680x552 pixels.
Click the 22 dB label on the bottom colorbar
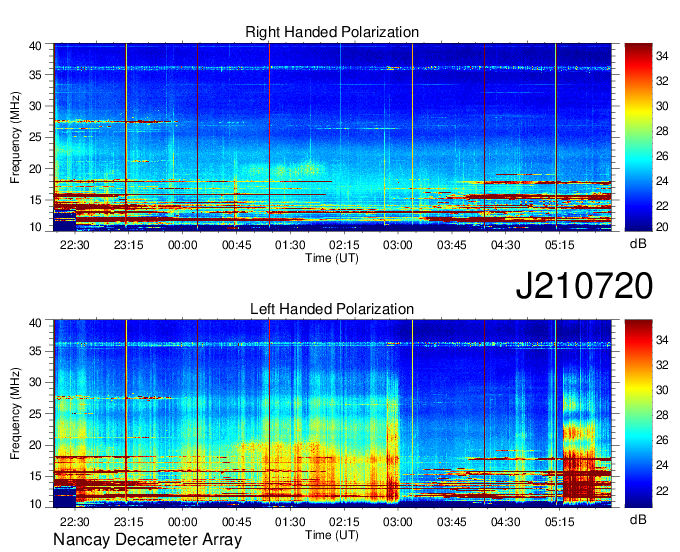662,490
